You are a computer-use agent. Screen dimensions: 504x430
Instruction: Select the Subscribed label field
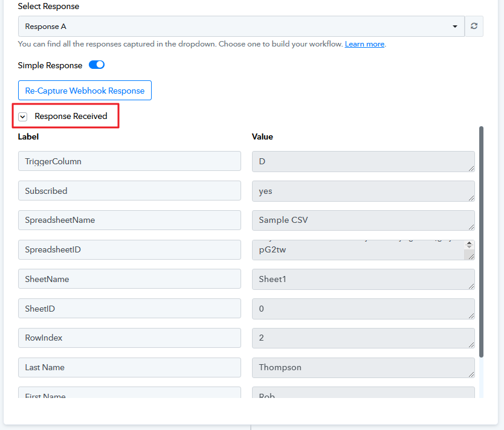[x=129, y=191]
